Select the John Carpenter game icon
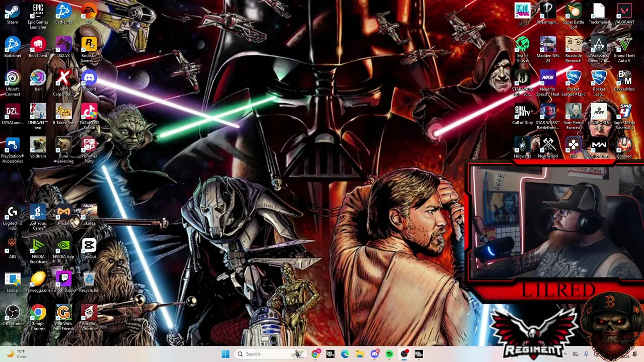 63,83
